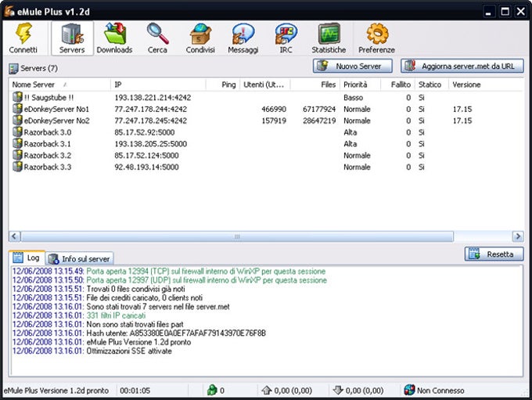Click Alta priority of Razorback 3.0
The image size is (532, 400).
350,132
